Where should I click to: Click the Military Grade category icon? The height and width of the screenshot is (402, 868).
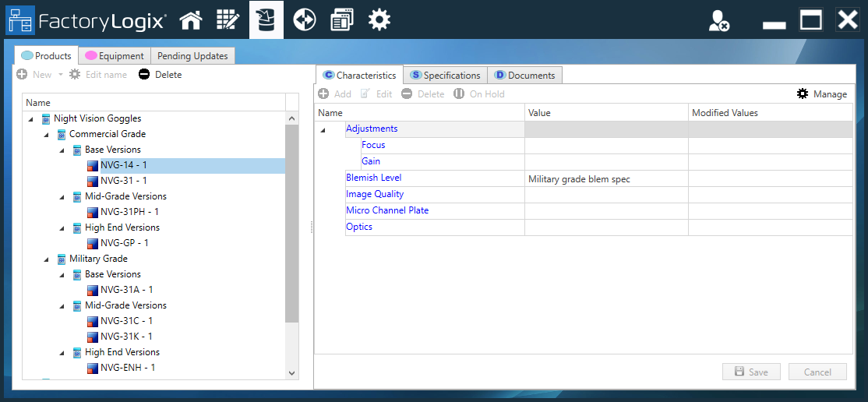coord(62,259)
